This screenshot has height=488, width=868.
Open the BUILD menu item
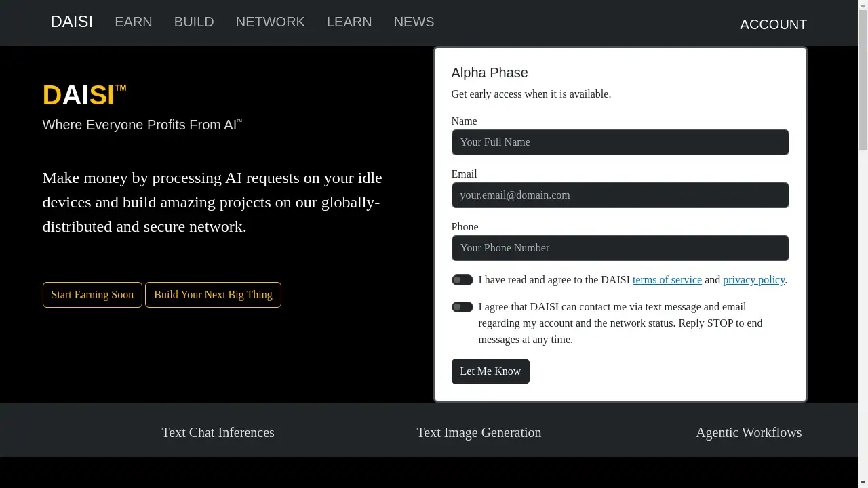point(194,22)
